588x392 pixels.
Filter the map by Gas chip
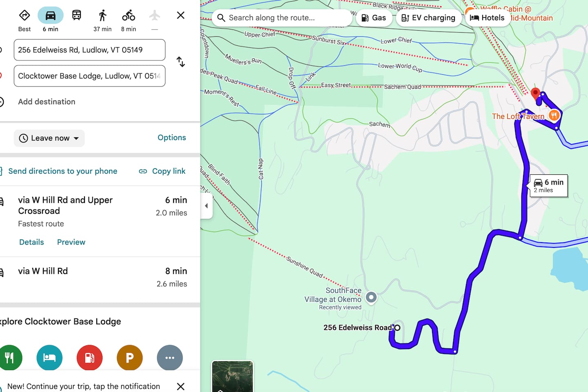(x=374, y=18)
